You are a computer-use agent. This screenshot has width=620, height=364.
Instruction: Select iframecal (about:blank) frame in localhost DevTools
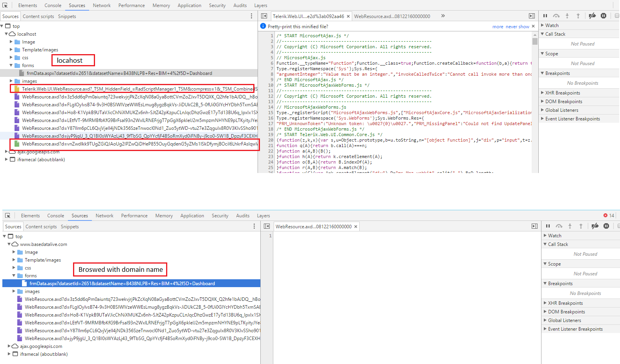point(41,160)
